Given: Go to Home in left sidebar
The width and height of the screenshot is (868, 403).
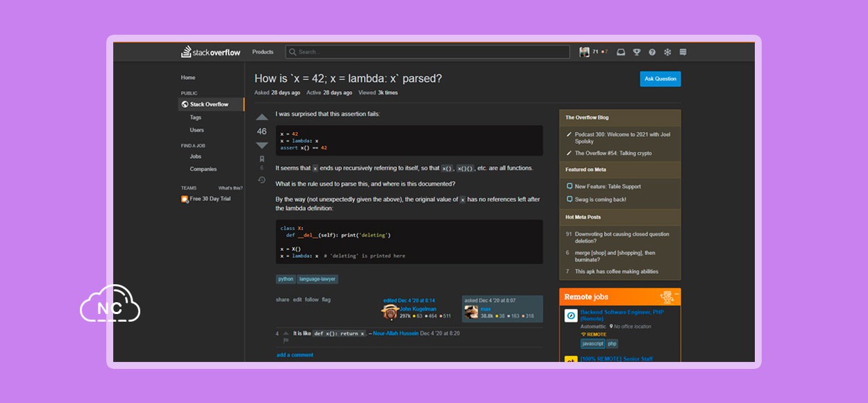Looking at the screenshot, I should tap(188, 78).
